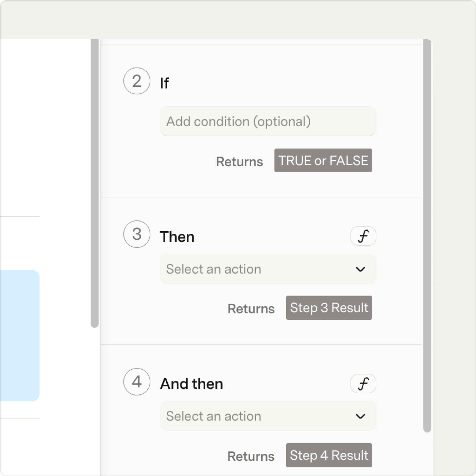476x476 pixels.
Task: Click the Add condition (optional) field
Action: coord(268,121)
